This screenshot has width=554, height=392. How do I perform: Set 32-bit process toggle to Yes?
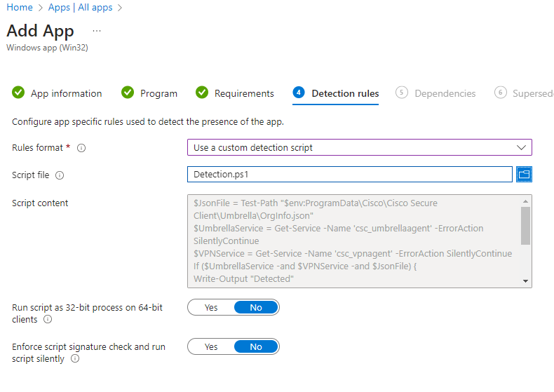point(210,308)
